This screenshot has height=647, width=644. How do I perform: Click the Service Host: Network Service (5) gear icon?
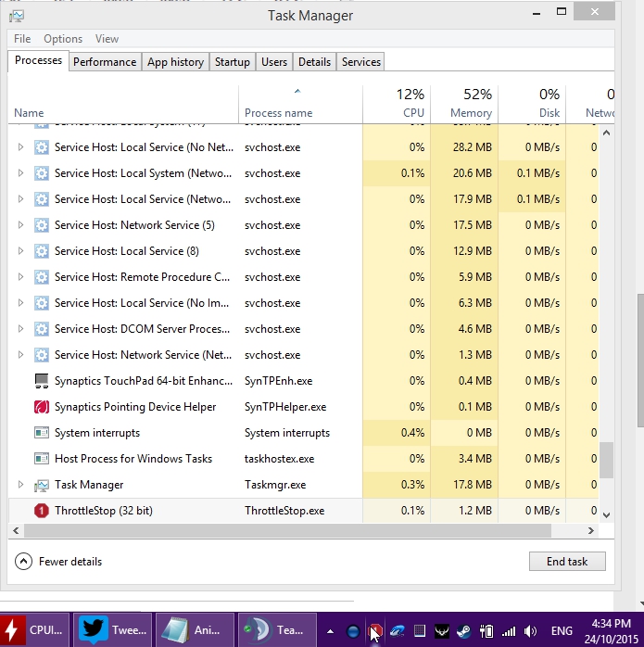coord(42,225)
